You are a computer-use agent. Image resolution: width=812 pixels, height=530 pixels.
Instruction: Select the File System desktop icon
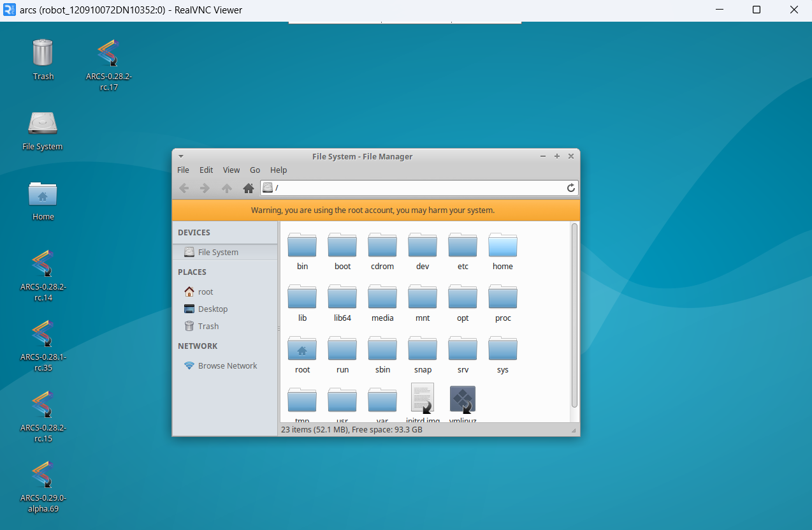(x=43, y=131)
